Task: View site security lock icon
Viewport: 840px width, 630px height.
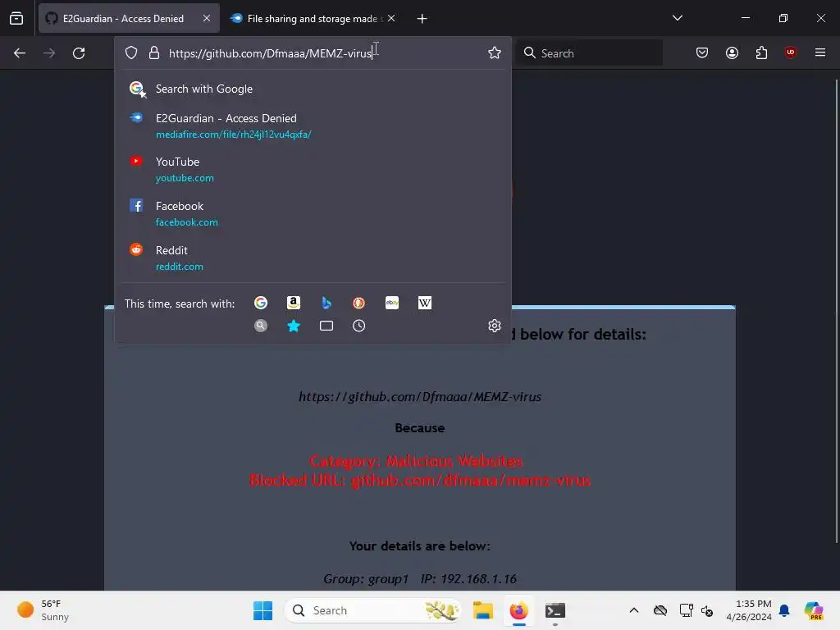Action: pos(154,52)
